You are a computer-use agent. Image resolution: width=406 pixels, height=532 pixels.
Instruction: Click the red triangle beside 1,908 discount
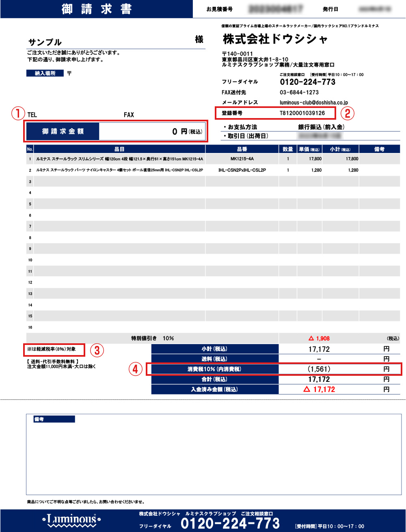(311, 338)
